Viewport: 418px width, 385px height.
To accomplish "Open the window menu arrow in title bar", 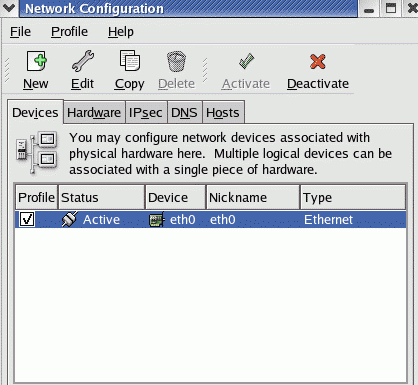I will [x=9, y=8].
